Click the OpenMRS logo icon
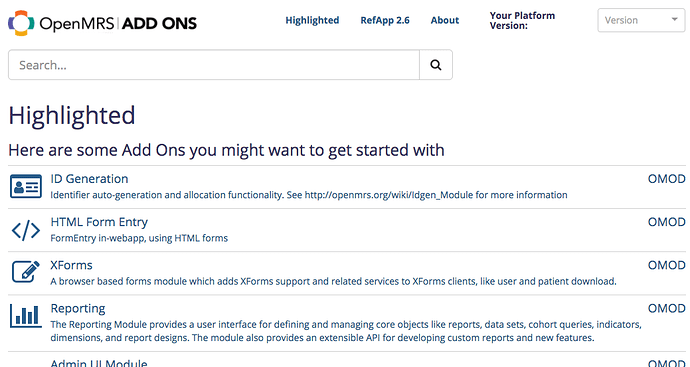The width and height of the screenshot is (690, 367). pos(21,23)
